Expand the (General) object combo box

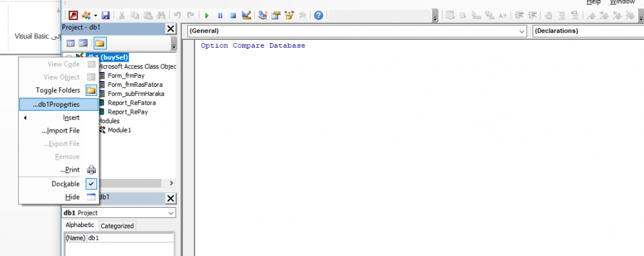pyautogui.click(x=522, y=31)
